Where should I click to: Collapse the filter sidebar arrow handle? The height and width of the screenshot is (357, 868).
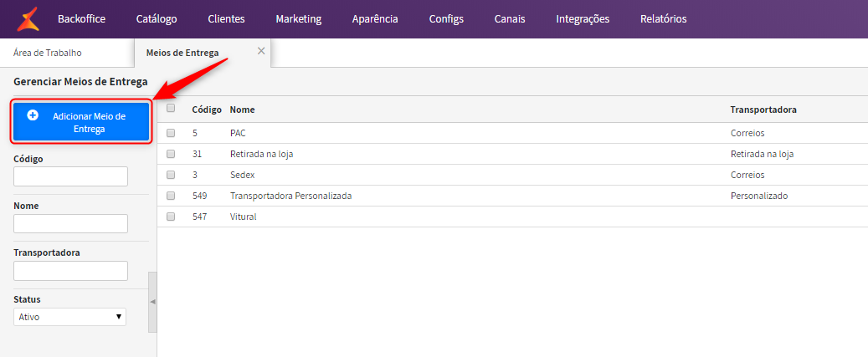153,302
